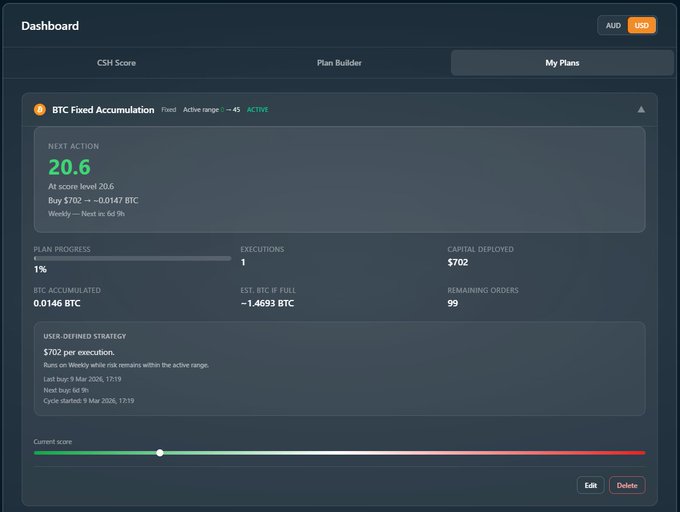
Task: Click the BTC Fixed Accumulation title
Action: click(x=103, y=109)
